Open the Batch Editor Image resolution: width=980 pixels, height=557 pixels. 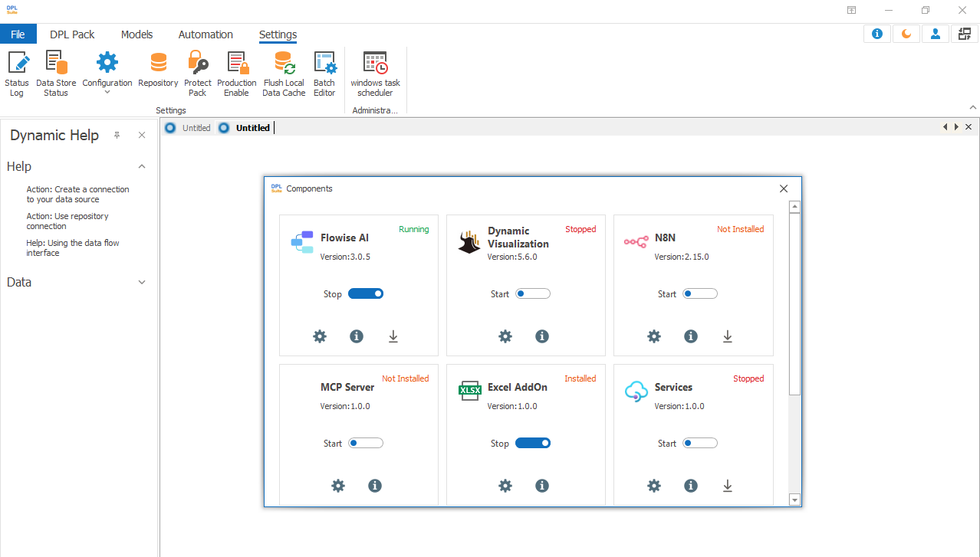click(x=324, y=74)
